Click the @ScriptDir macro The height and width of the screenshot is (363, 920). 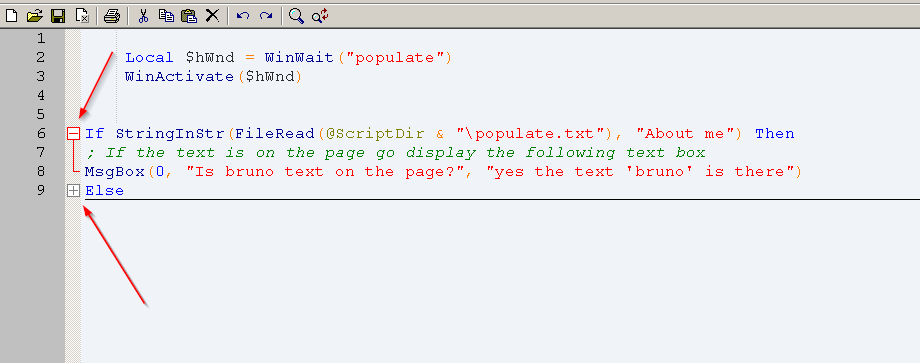(374, 134)
